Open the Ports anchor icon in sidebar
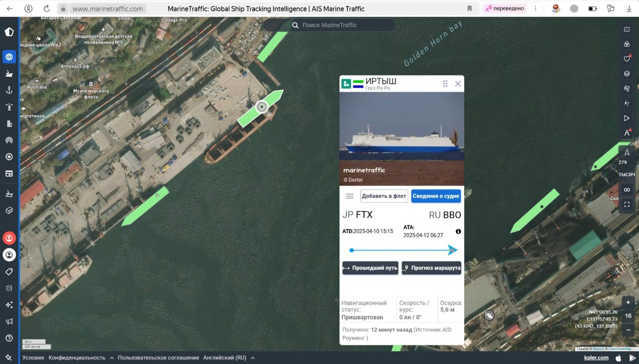This screenshot has width=639, height=364. click(x=9, y=90)
